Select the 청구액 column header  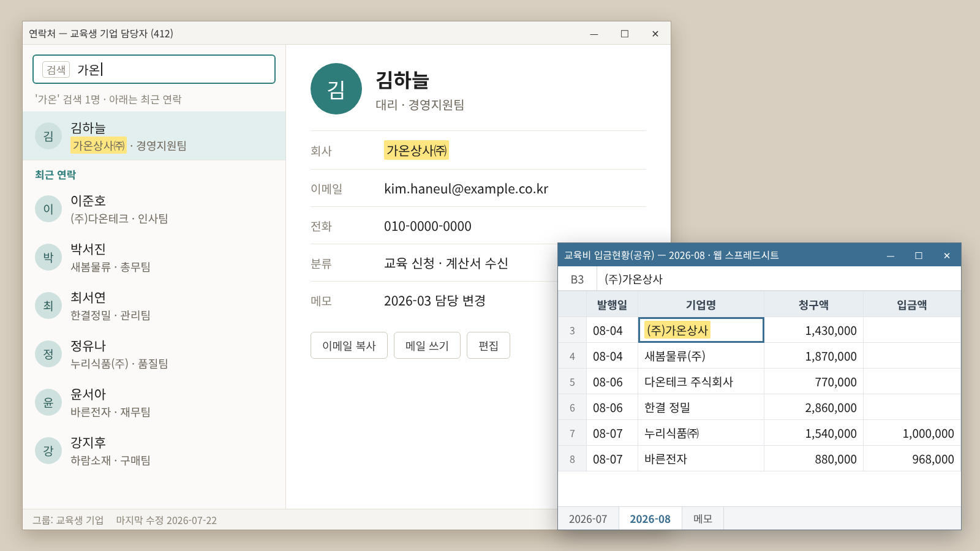pos(813,304)
